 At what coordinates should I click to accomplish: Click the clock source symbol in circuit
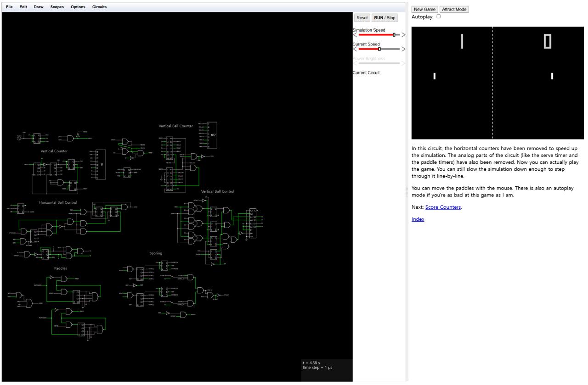tap(19, 138)
